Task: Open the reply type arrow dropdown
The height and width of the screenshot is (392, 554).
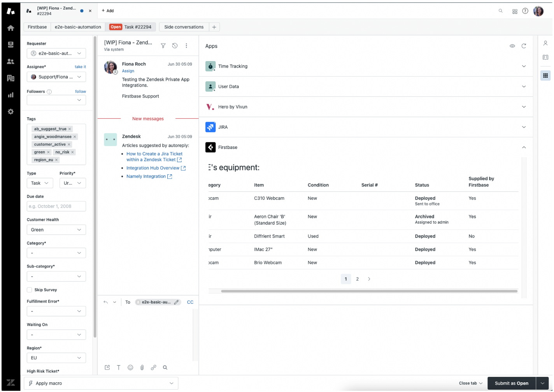Action: tap(115, 302)
